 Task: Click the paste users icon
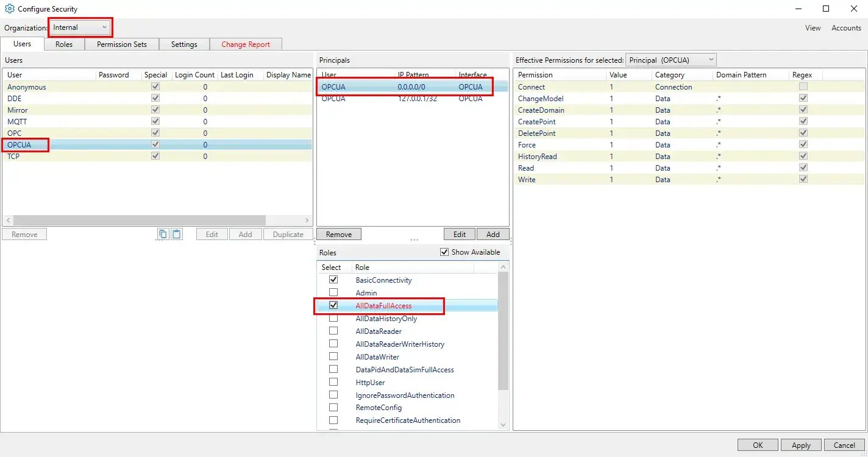(176, 234)
